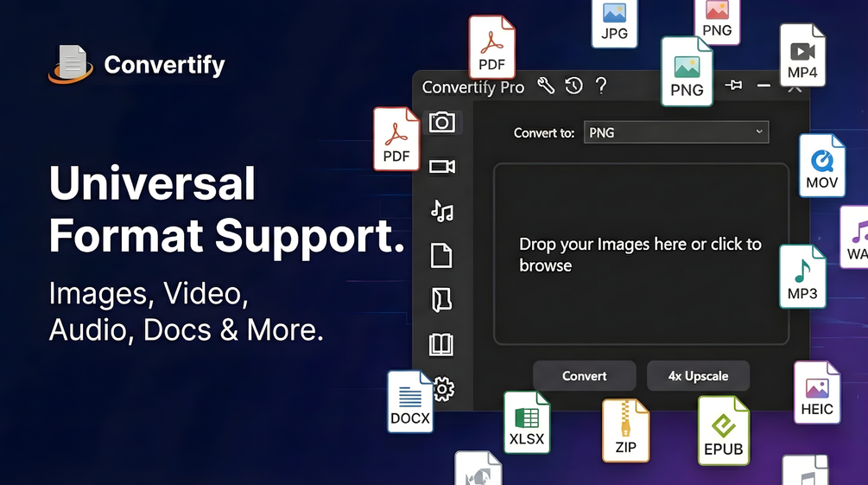Click the "Convert to:" label
The image size is (868, 485).
544,133
